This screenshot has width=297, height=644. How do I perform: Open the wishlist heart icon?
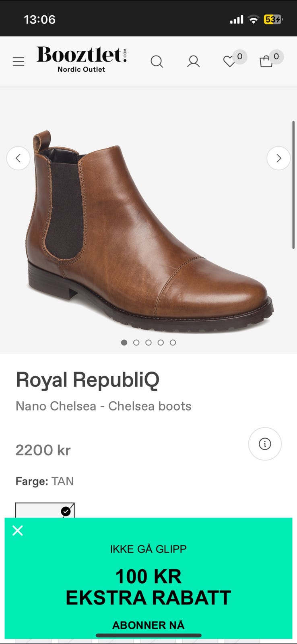click(229, 62)
